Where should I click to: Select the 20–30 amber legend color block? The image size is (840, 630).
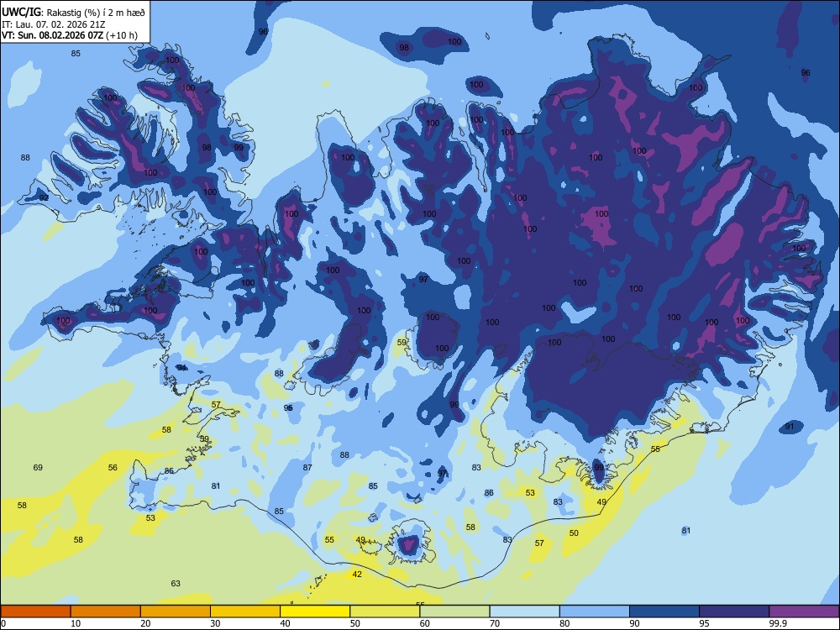tap(176, 612)
